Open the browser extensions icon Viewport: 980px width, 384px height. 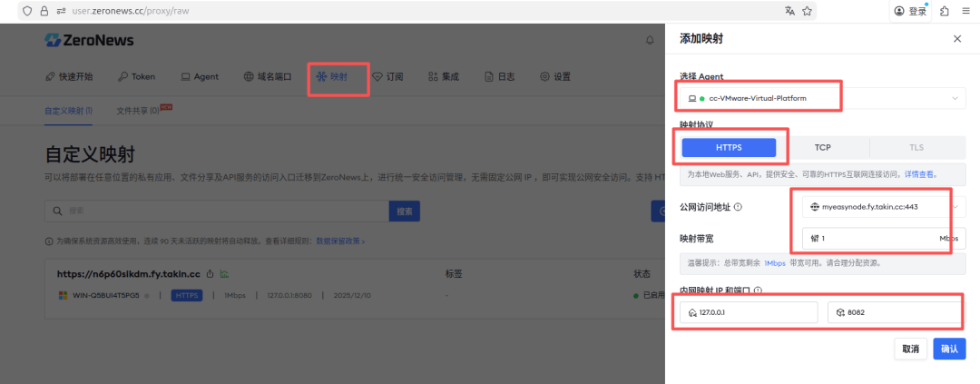945,11
